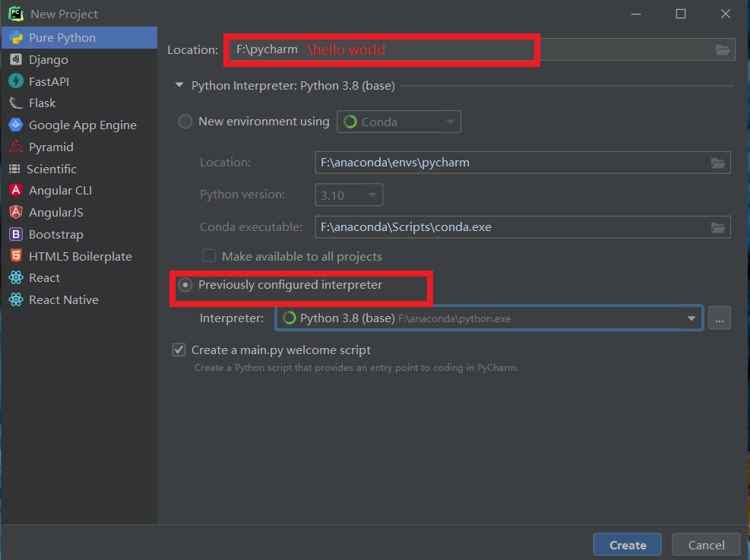This screenshot has width=750, height=560.
Task: Click the 'Angular CLI' list label
Action: (60, 190)
